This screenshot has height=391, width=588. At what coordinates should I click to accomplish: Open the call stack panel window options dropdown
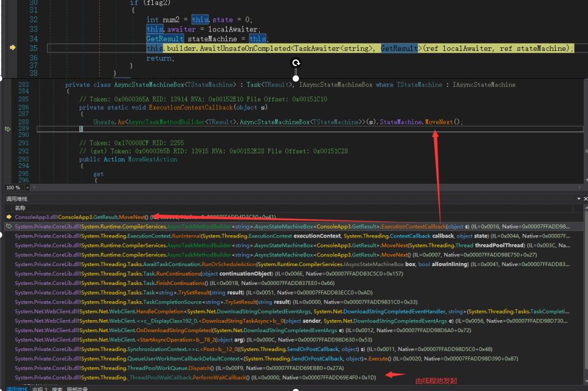579,198
